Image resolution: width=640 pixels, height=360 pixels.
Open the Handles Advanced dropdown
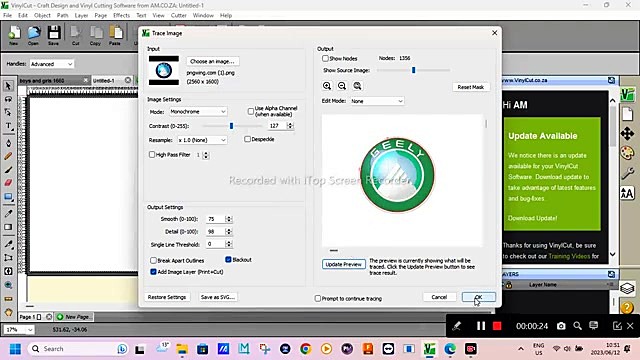point(51,64)
